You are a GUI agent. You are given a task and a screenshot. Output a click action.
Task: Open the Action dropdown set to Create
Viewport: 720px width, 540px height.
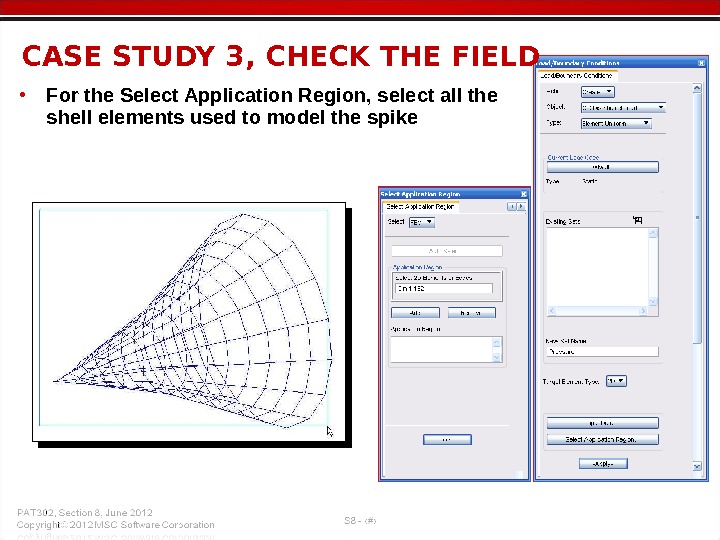597,92
